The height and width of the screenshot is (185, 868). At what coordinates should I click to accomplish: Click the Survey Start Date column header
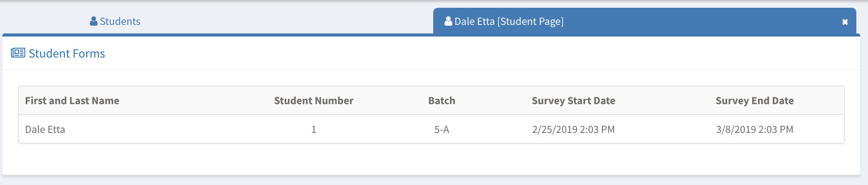pos(574,101)
